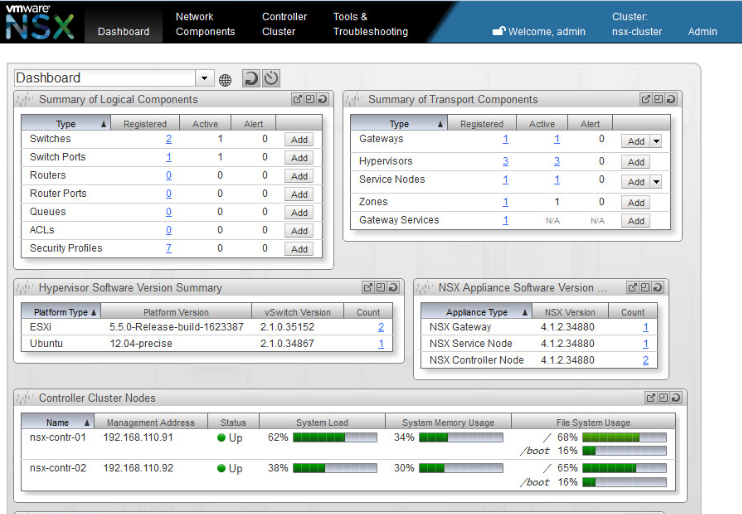Pop out Summary of Logical Components panel
This screenshot has width=742, height=514.
pos(297,99)
